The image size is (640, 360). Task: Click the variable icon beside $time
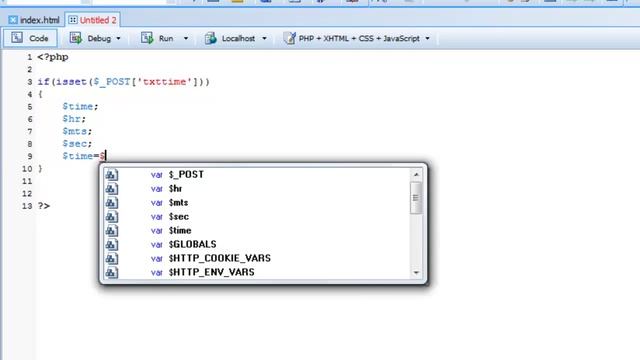pyautogui.click(x=111, y=230)
